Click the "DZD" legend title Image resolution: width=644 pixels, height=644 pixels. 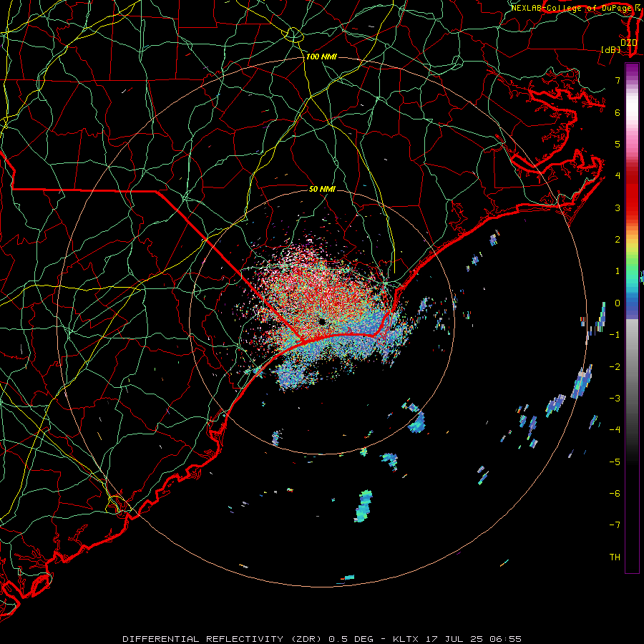629,42
